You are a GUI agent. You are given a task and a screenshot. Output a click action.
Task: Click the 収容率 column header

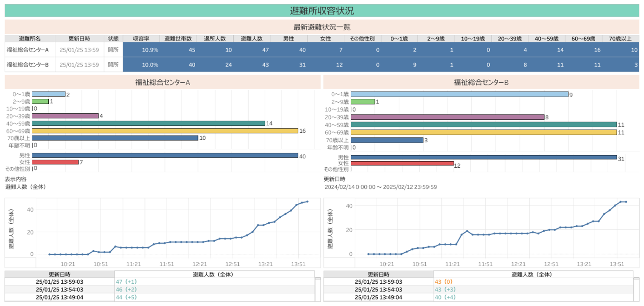coord(141,39)
